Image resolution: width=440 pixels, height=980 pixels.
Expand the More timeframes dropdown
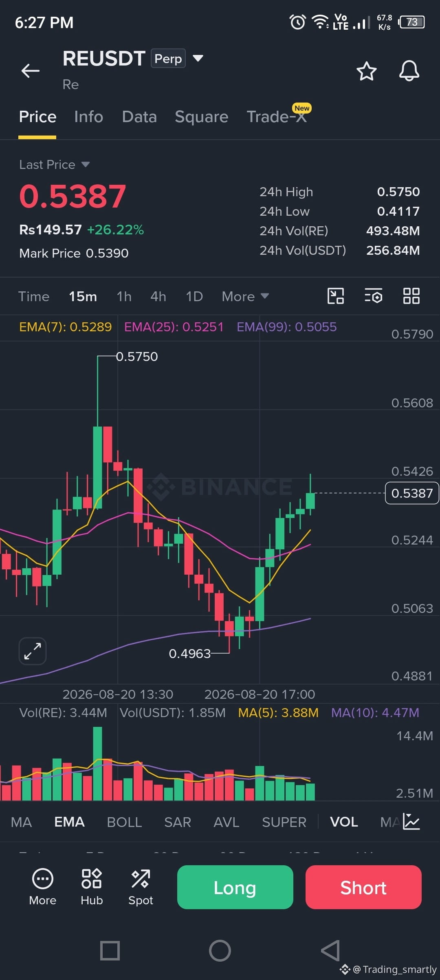coord(245,296)
